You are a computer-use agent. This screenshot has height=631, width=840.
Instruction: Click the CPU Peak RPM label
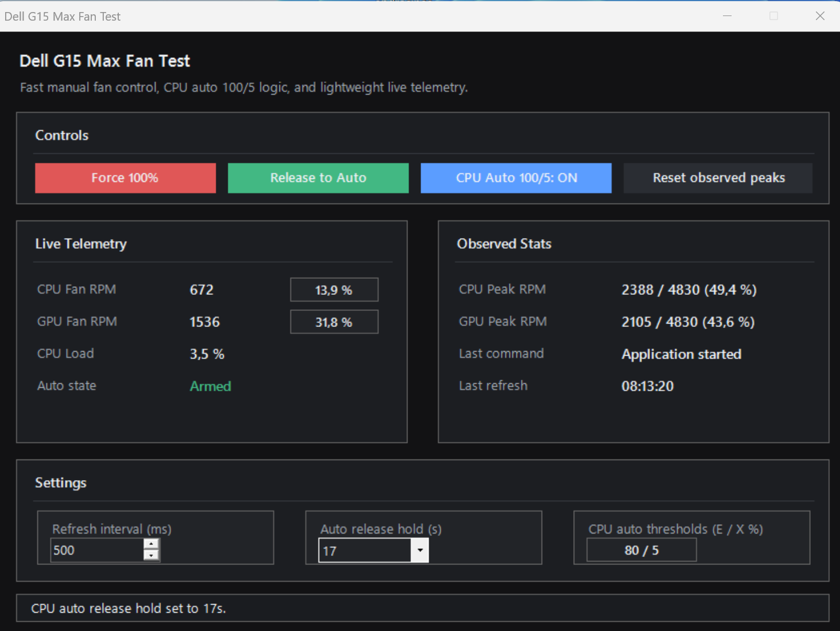(x=502, y=289)
